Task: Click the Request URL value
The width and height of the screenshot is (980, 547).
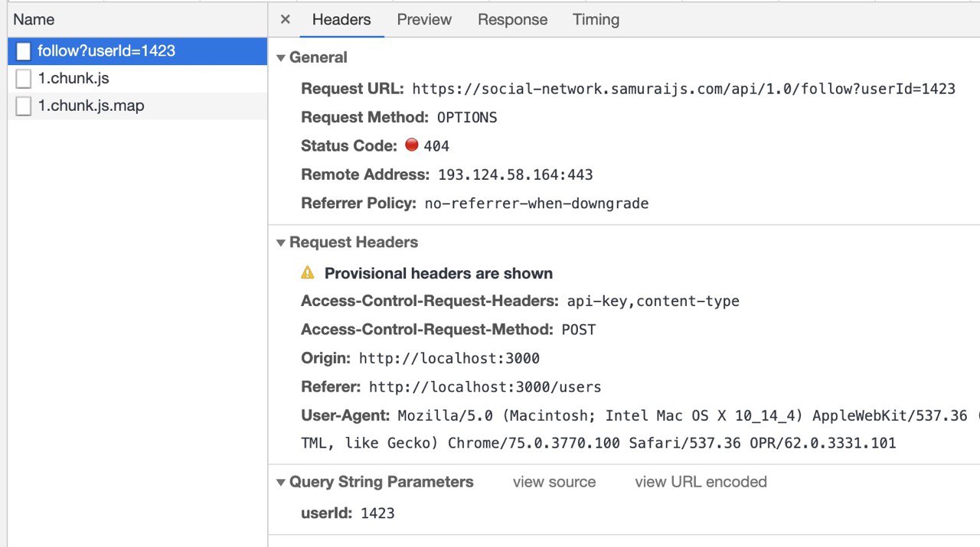Action: pos(683,89)
